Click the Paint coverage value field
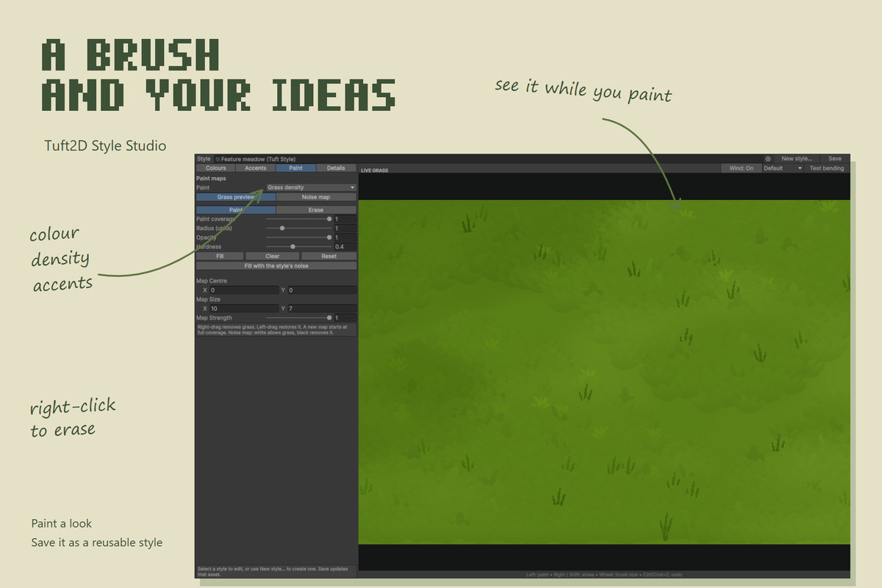 click(x=345, y=219)
